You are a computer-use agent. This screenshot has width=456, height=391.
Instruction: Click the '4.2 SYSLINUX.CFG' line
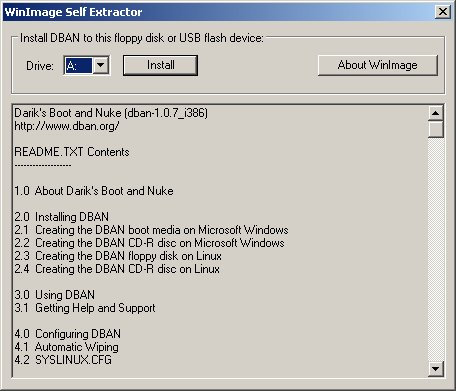point(63,360)
